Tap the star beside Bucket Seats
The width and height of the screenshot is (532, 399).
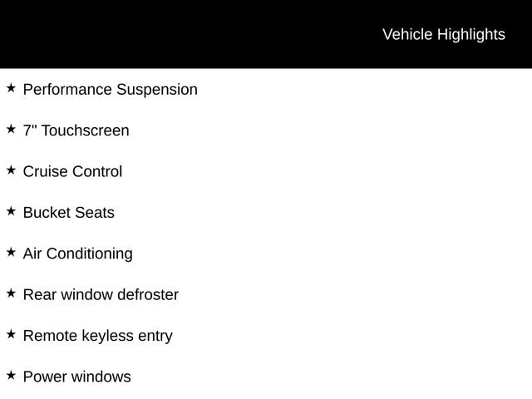click(11, 210)
